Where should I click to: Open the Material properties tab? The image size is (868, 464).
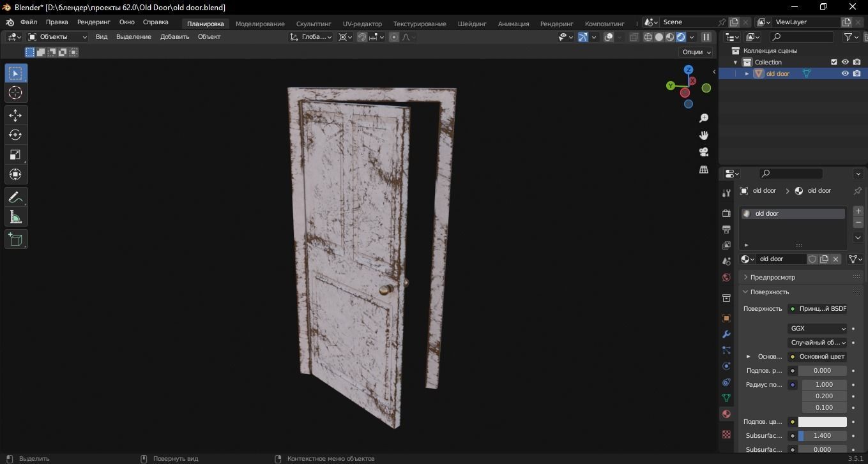[726, 414]
